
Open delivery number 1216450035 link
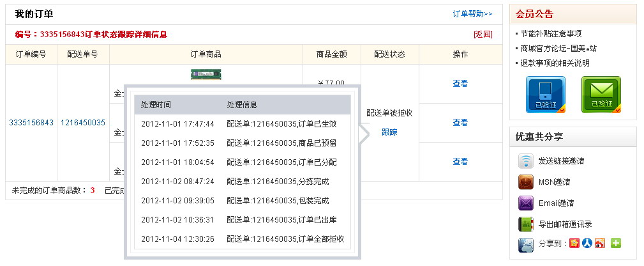pyautogui.click(x=83, y=122)
